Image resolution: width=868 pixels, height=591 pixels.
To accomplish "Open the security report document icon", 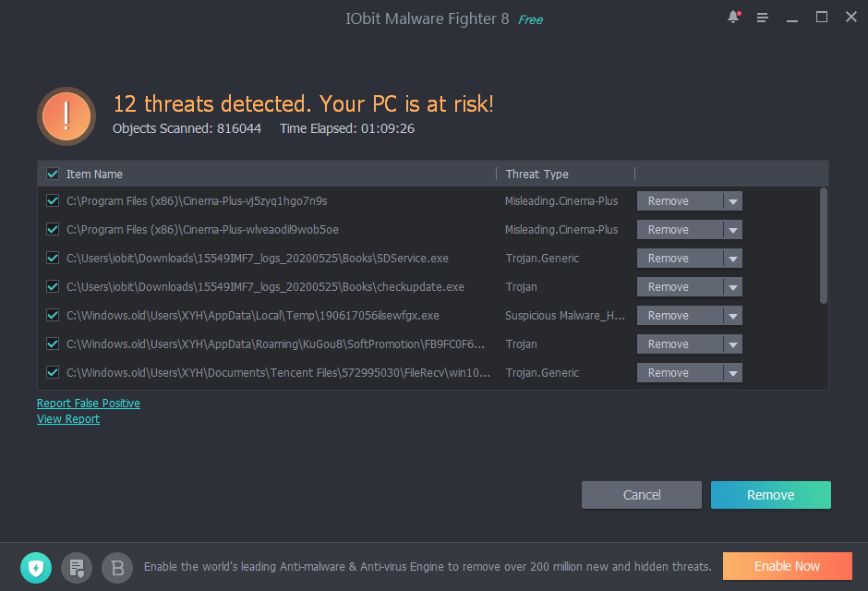I will coord(77,567).
